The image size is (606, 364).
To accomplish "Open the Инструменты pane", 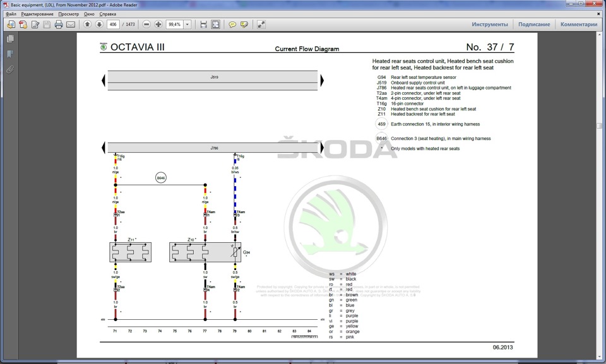I will 490,25.
